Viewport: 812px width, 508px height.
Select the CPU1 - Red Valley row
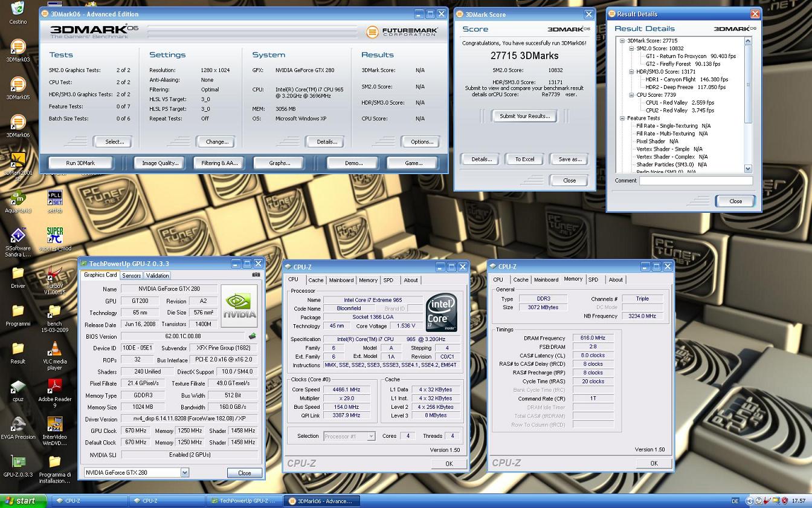pyautogui.click(x=680, y=103)
